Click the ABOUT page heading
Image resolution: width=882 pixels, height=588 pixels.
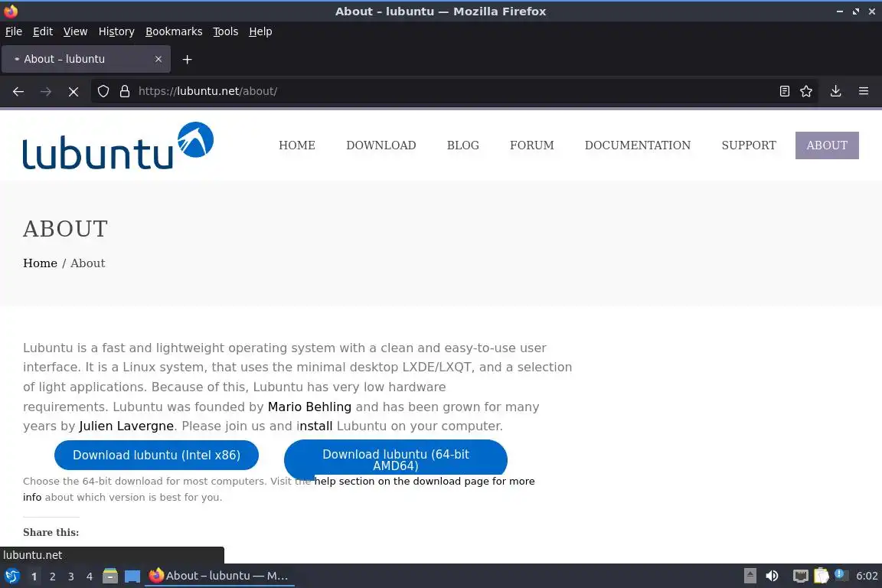pos(65,229)
